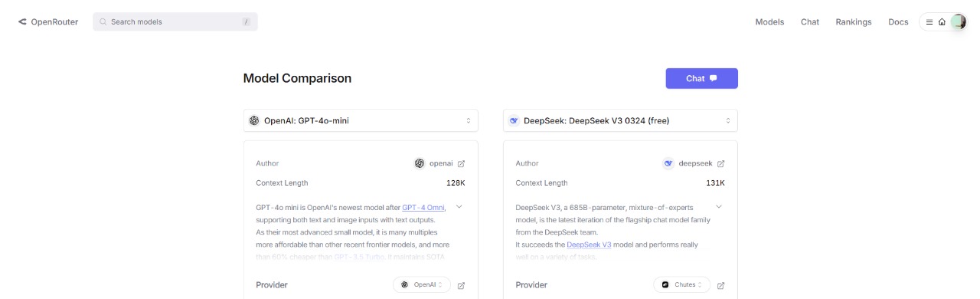Click the user avatar in top right
Screen dimensions: 980x299
tap(958, 22)
